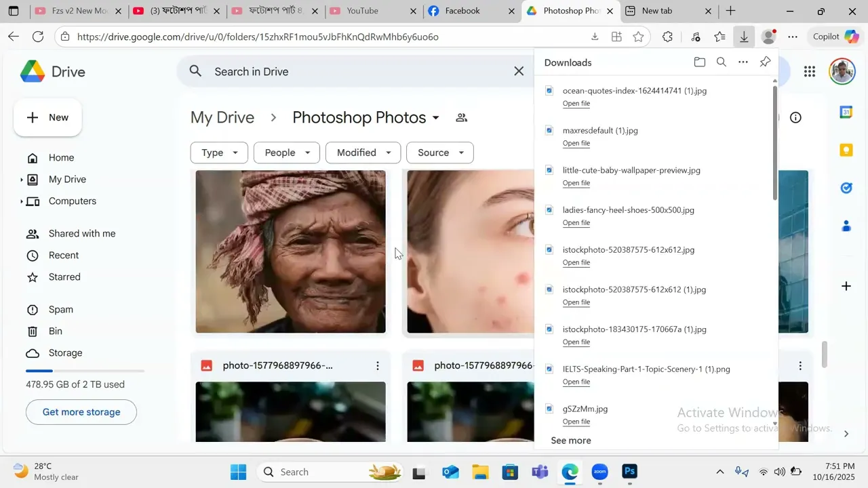Expand the My Drive tree arrow
This screenshot has width=868, height=488.
(22, 180)
